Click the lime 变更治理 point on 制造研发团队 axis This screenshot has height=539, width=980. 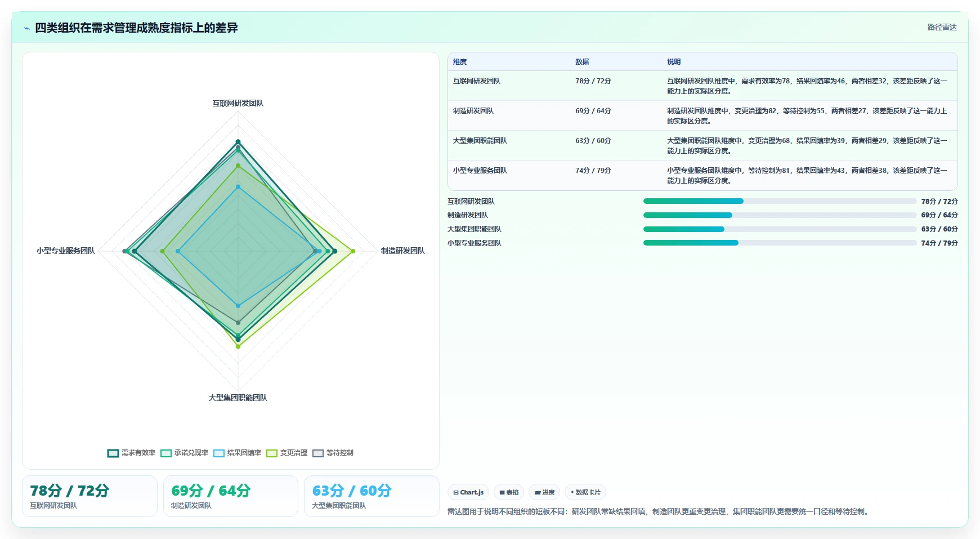point(353,251)
